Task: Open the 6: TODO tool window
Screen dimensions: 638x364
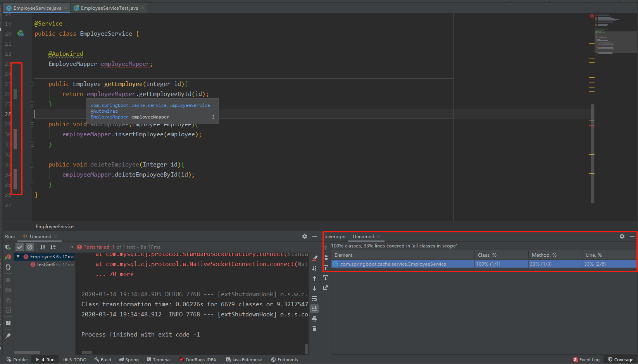Action: click(x=75, y=360)
